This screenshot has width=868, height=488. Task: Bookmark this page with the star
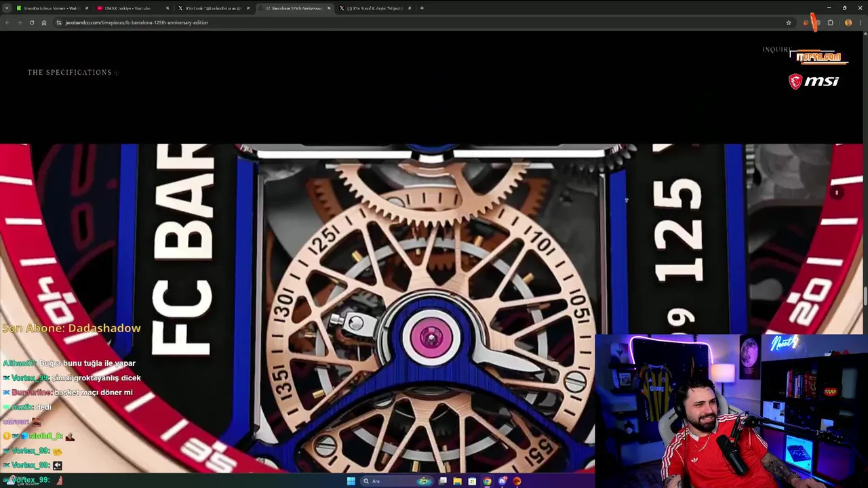point(789,22)
